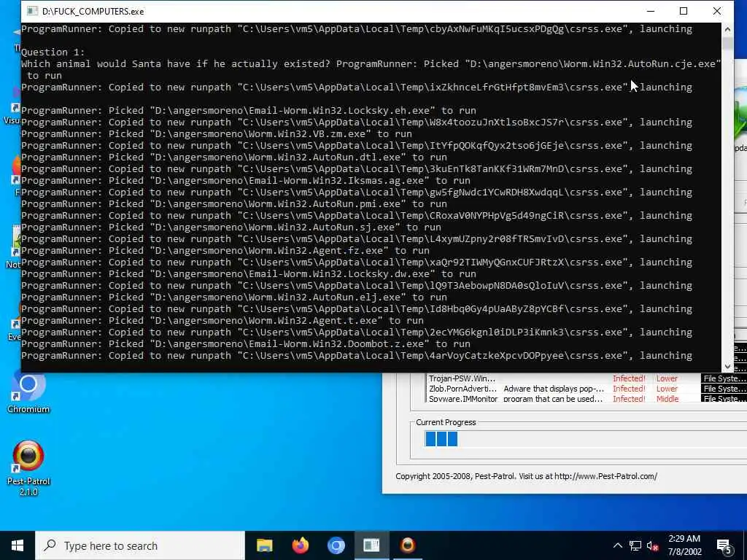
Task: Open the Pest-Patrol 2.1.0 desktop shortcut
Action: (28, 468)
